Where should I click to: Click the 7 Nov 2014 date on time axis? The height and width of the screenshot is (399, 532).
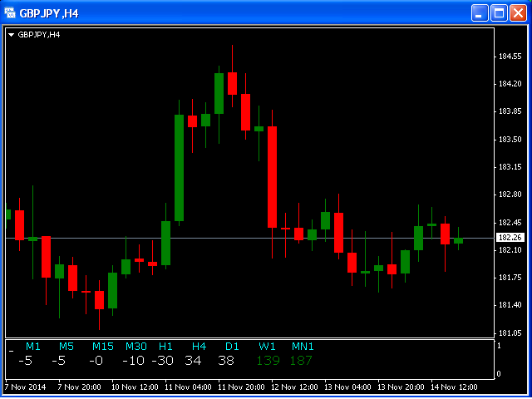24,387
